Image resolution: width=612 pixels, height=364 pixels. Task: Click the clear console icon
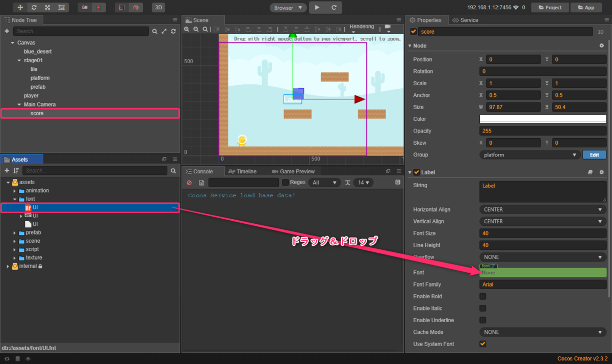[x=189, y=183]
